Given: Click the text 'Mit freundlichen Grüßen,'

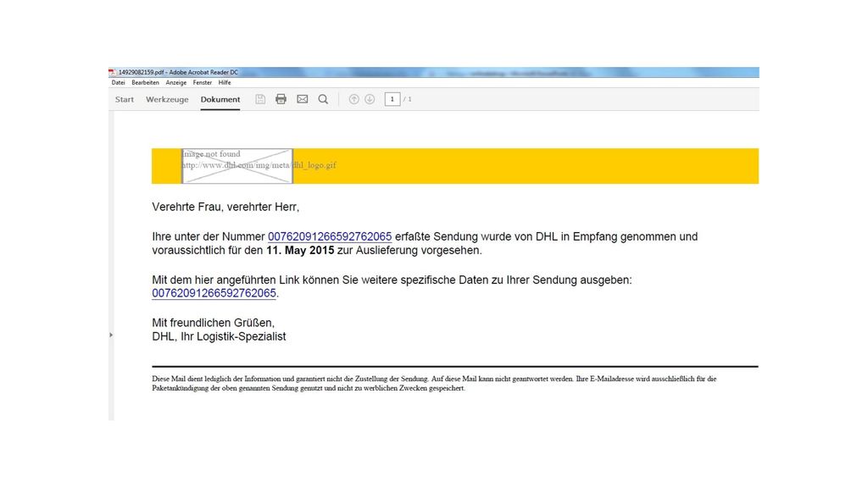Looking at the screenshot, I should [x=213, y=323].
